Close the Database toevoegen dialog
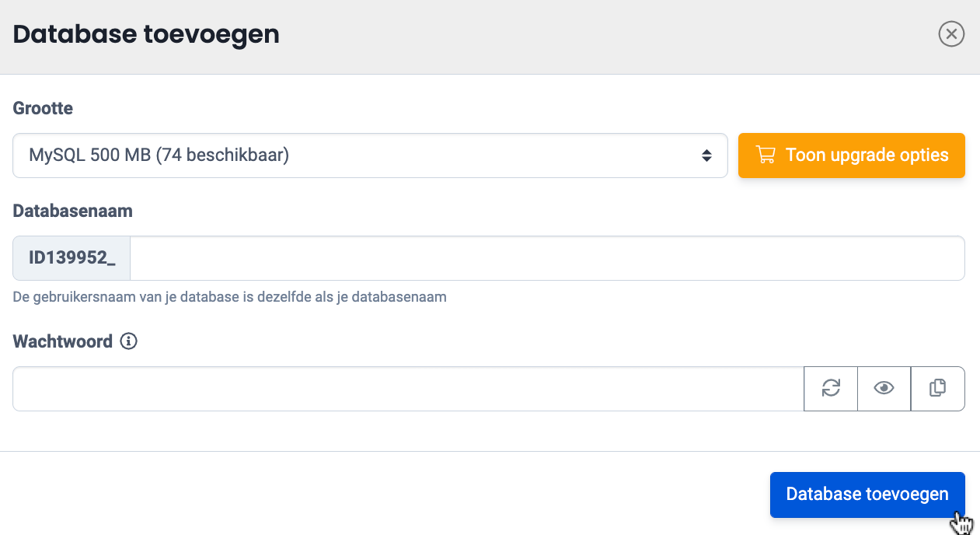Image resolution: width=980 pixels, height=535 pixels. 951,34
